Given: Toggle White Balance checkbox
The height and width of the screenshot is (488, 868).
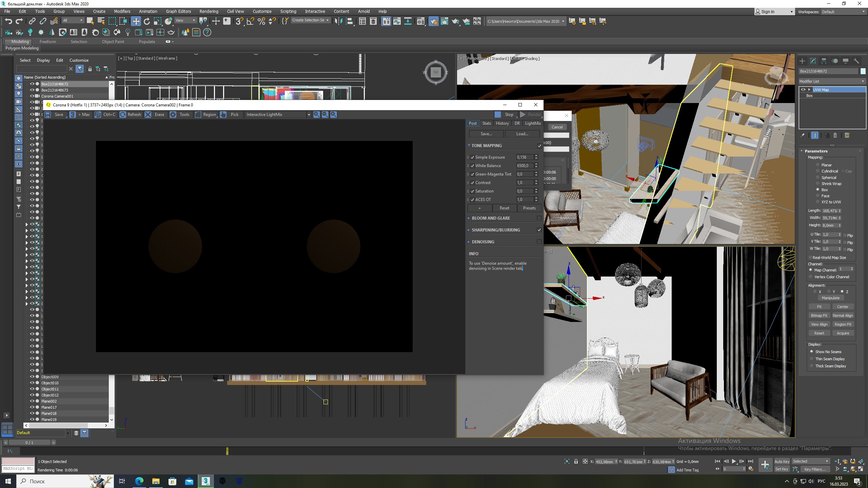Looking at the screenshot, I should (472, 166).
